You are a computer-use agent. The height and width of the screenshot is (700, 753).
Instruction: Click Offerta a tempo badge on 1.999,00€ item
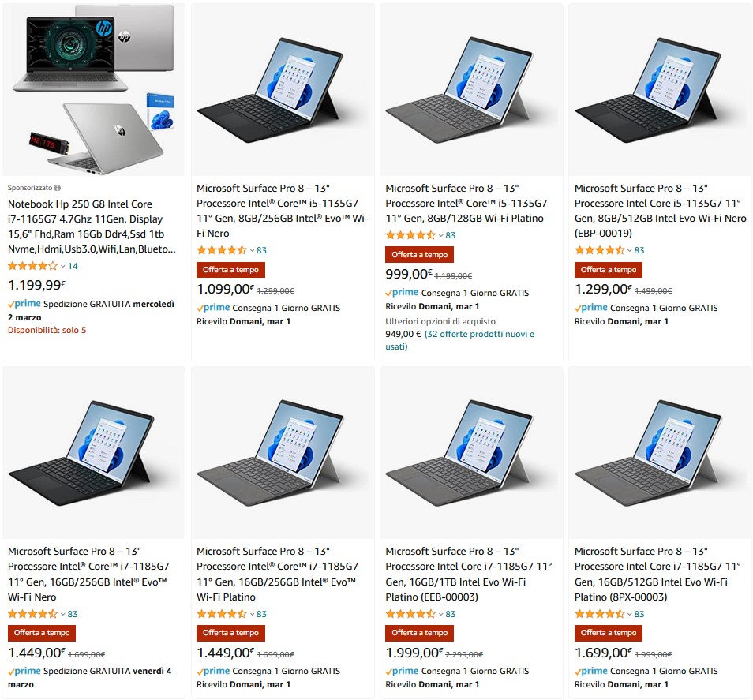419,633
